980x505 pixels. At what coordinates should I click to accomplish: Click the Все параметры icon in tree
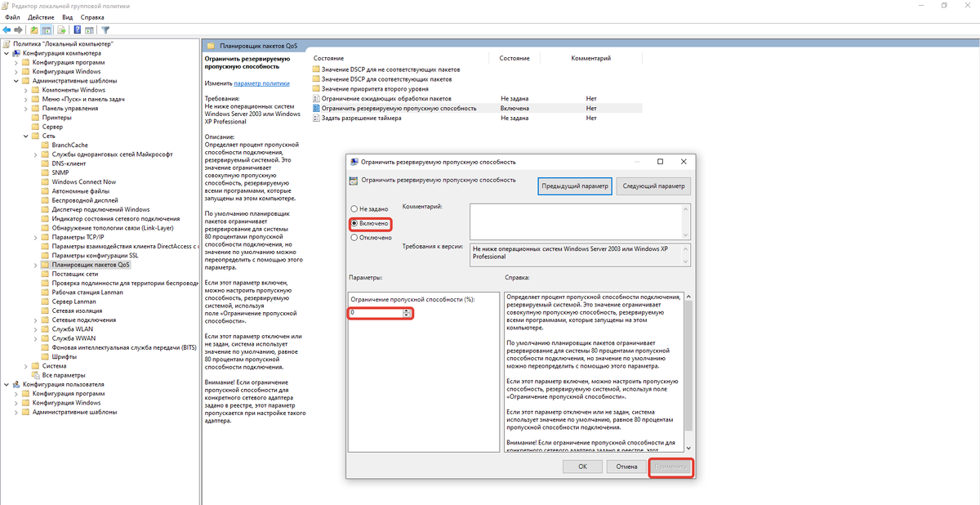(x=35, y=375)
